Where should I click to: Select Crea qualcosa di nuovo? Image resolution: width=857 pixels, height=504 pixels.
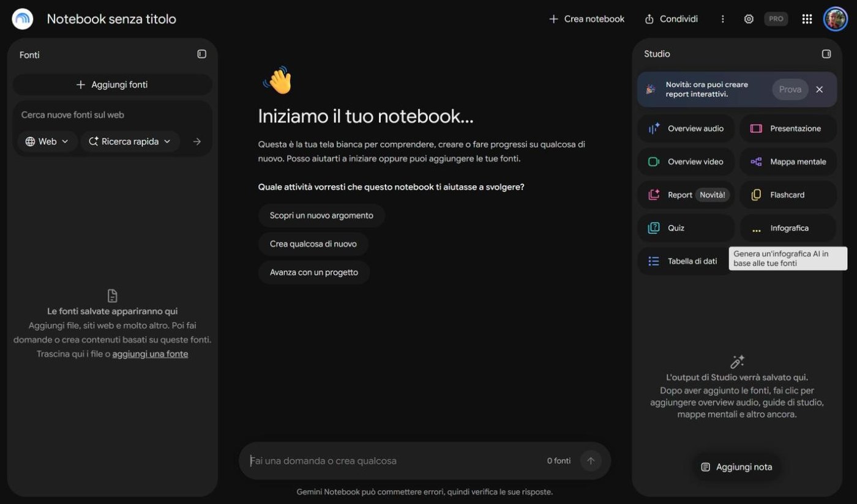click(x=313, y=243)
